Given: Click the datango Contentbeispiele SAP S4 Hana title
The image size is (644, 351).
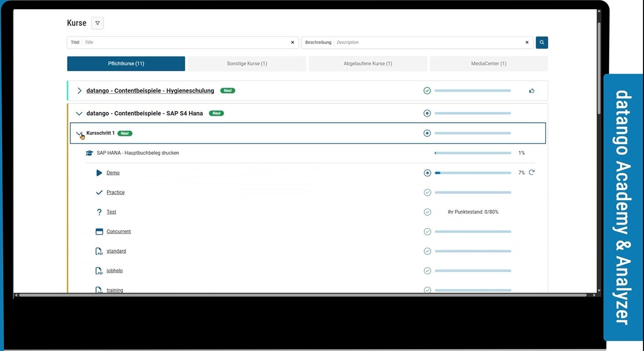Looking at the screenshot, I should 145,113.
